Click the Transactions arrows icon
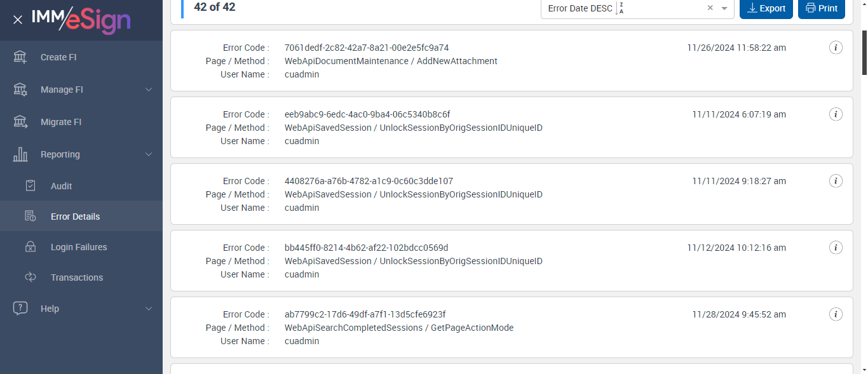 pyautogui.click(x=31, y=277)
